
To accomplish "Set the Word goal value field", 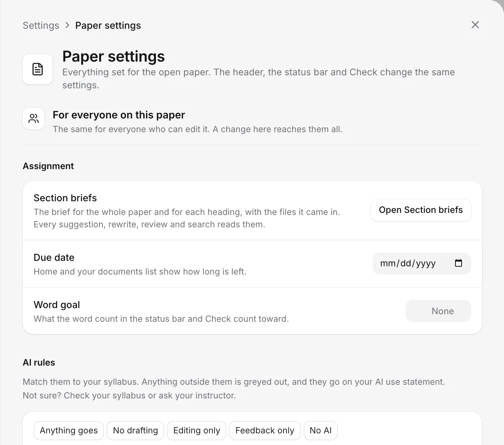I will 438,311.
